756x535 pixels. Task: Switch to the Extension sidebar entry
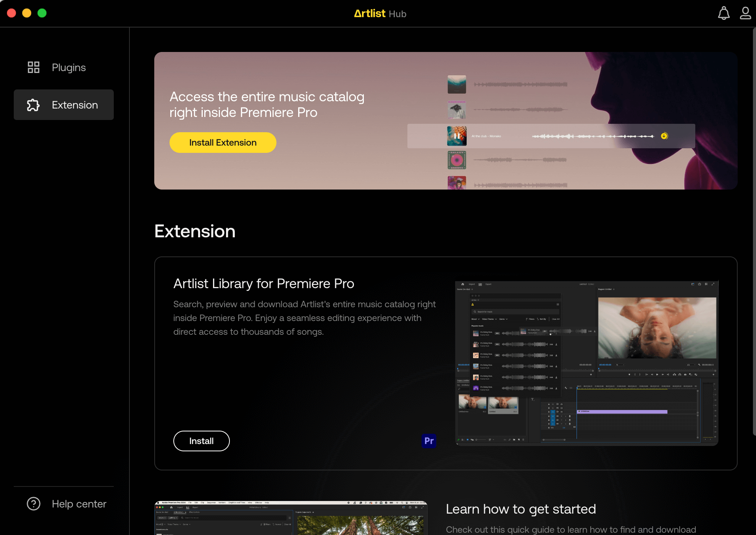tap(75, 105)
